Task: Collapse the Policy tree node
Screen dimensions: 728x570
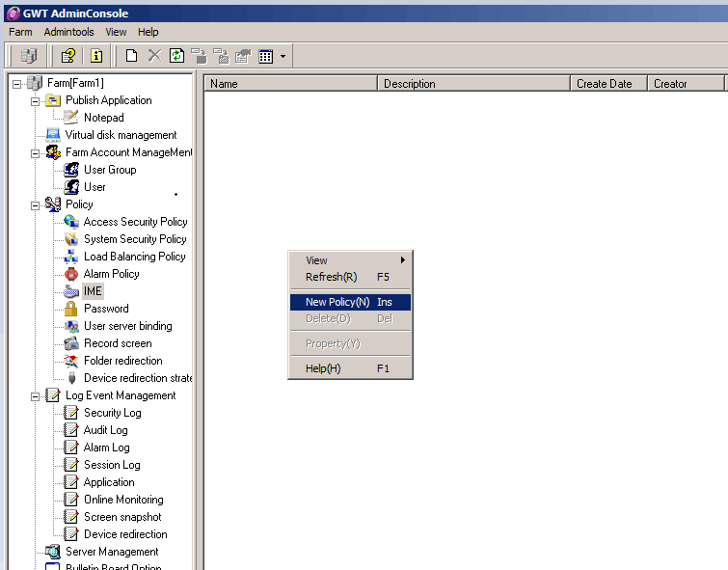Action: (x=36, y=204)
